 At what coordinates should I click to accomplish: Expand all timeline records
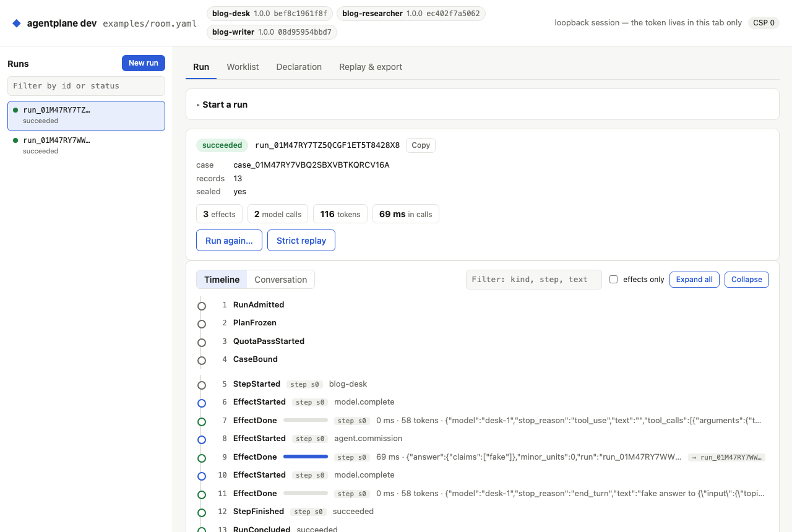pos(694,280)
